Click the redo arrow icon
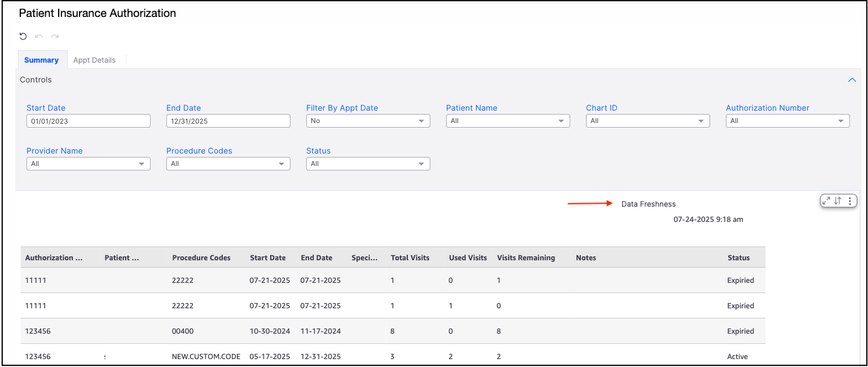 [55, 36]
